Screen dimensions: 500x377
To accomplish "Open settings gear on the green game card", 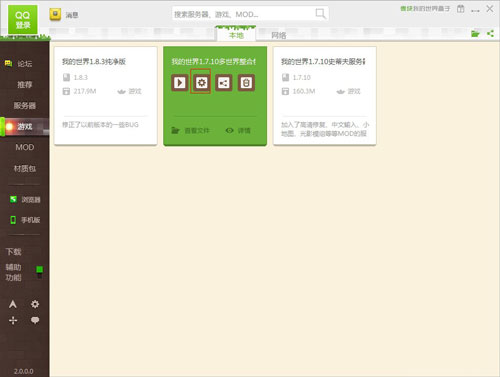I will point(201,83).
